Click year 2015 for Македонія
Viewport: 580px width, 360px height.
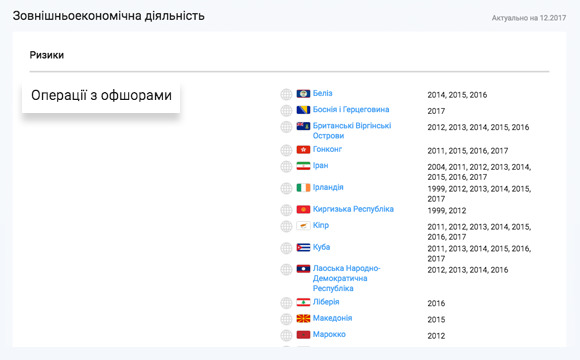click(x=436, y=320)
